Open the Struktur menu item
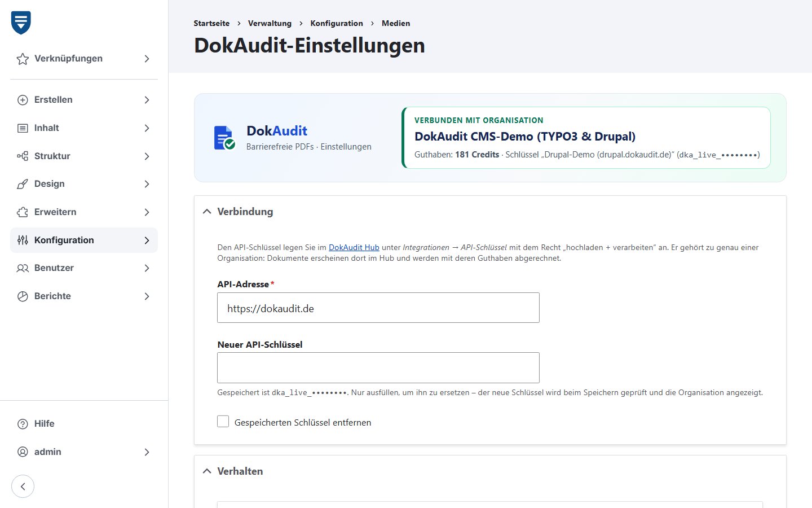 coord(84,156)
